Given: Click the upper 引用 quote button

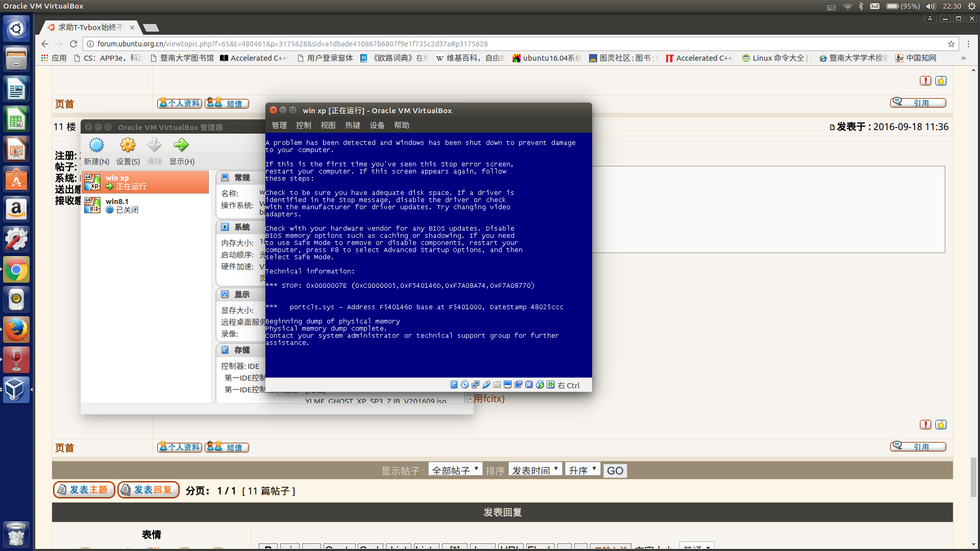Looking at the screenshot, I should (x=918, y=103).
